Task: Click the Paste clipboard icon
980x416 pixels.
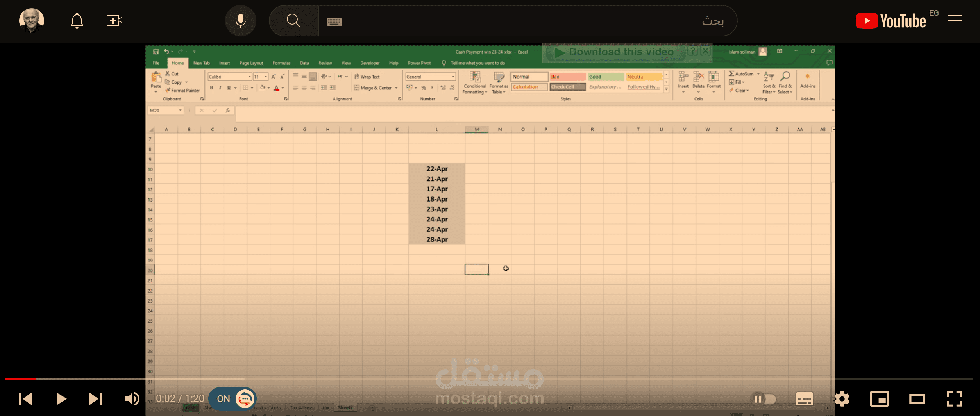Action: 156,77
